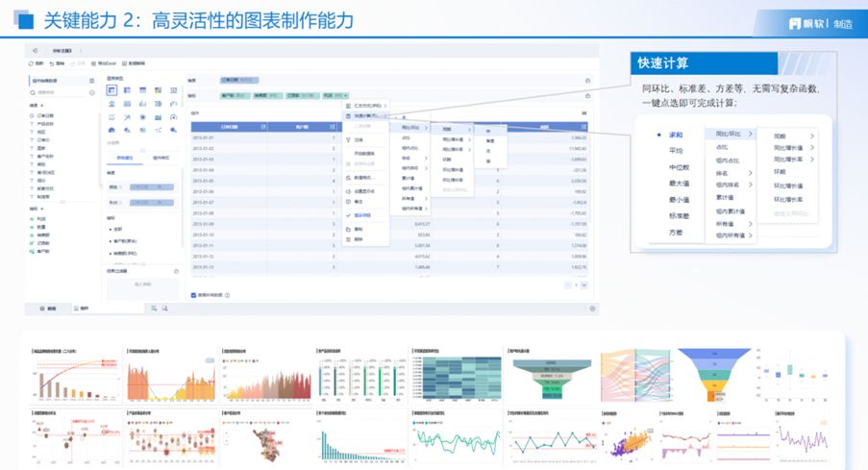
Task: Choose 环比增长值 in the callout submenu
Action: [x=788, y=186]
